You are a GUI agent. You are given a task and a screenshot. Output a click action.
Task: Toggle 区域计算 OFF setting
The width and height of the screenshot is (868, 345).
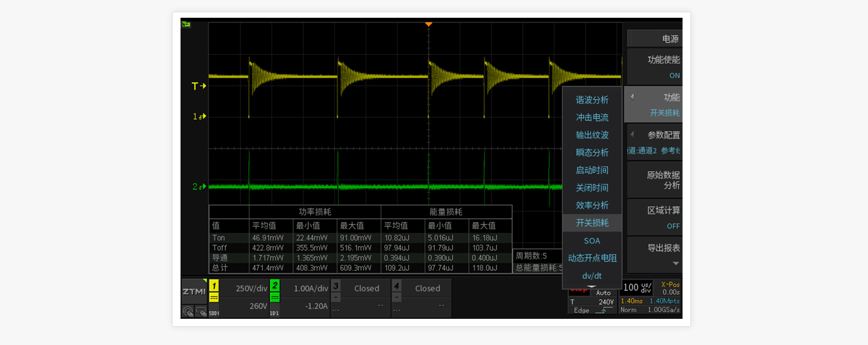(654, 217)
